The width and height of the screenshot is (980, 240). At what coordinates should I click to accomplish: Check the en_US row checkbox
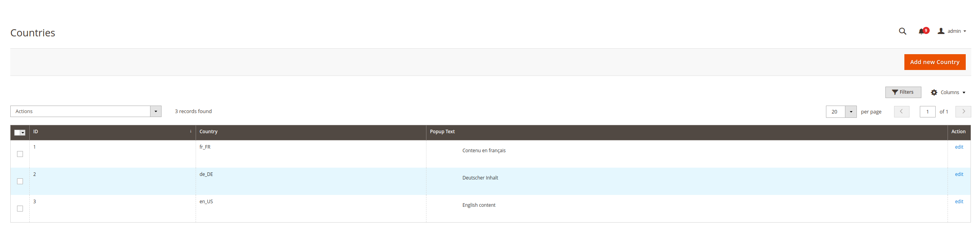pyautogui.click(x=20, y=209)
